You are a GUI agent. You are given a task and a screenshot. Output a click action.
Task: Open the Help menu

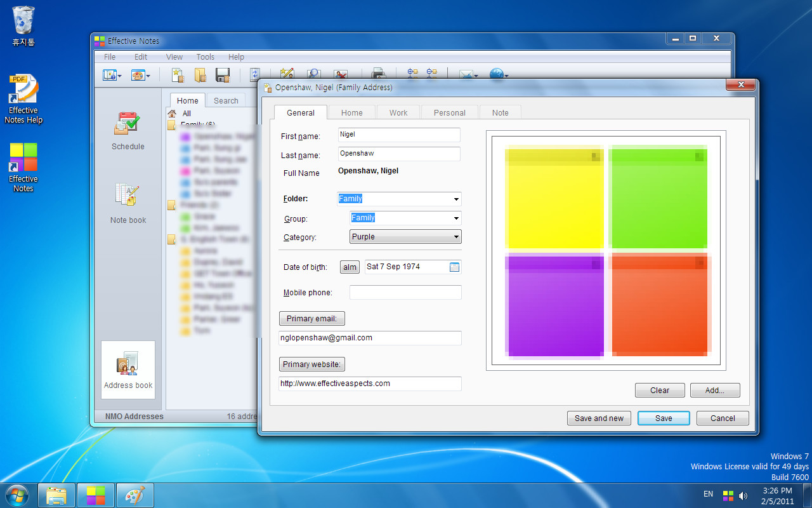[237, 57]
